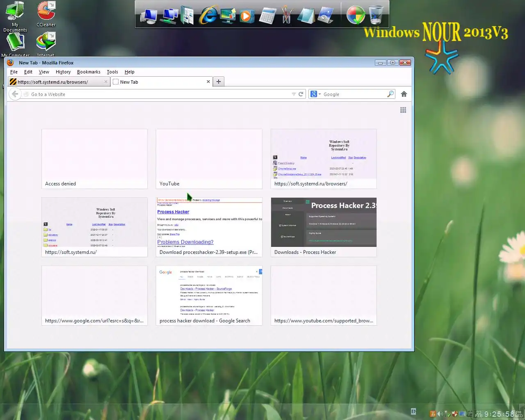The height and width of the screenshot is (420, 525).
Task: Close the New Tab tab
Action: click(208, 82)
